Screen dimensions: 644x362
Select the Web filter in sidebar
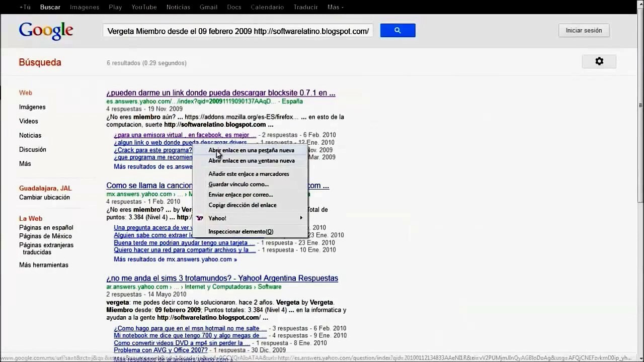tap(26, 93)
